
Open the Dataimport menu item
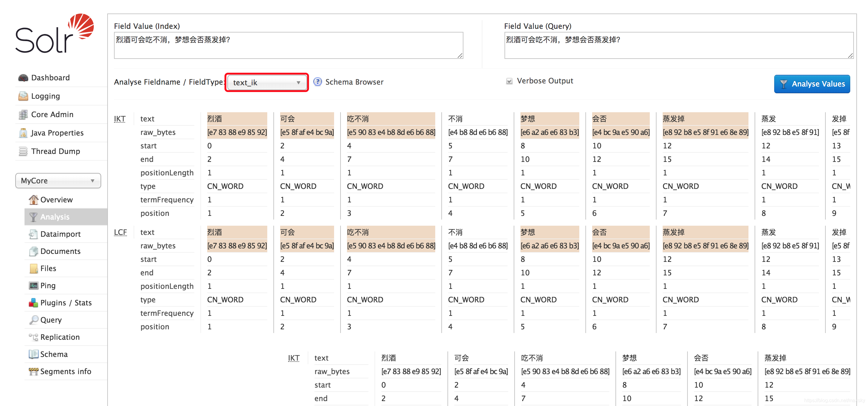(x=60, y=234)
